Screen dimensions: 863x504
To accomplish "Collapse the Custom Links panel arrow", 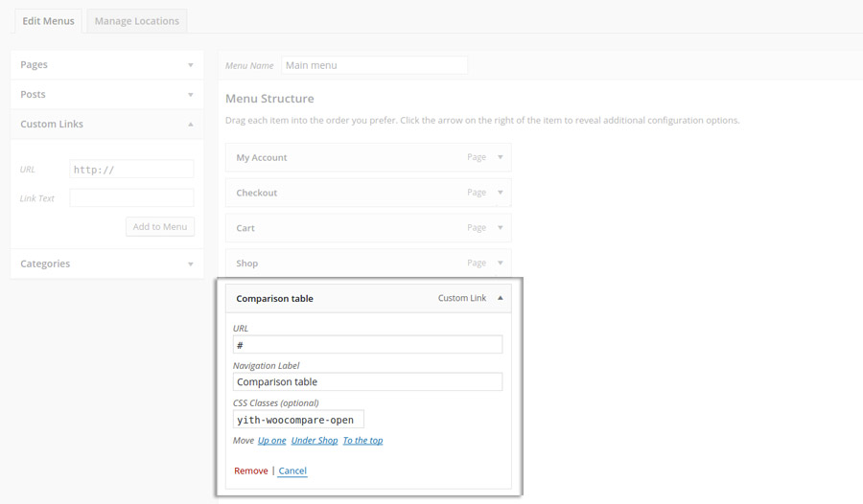I will pos(191,125).
